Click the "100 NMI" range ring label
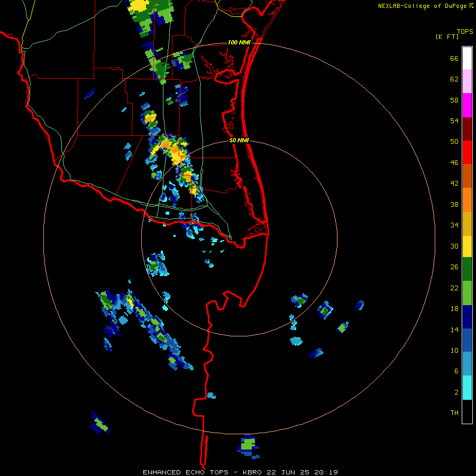 tap(239, 42)
